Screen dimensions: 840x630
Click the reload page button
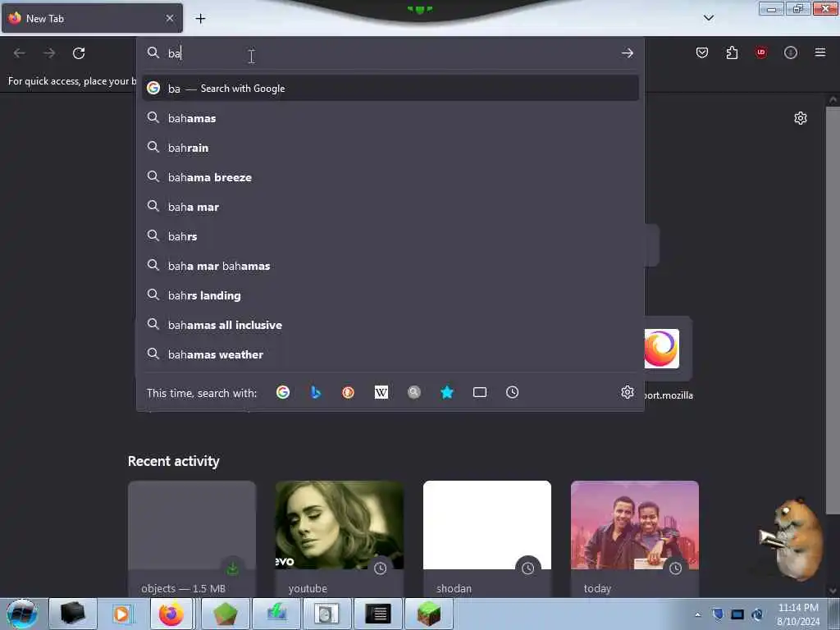(79, 53)
